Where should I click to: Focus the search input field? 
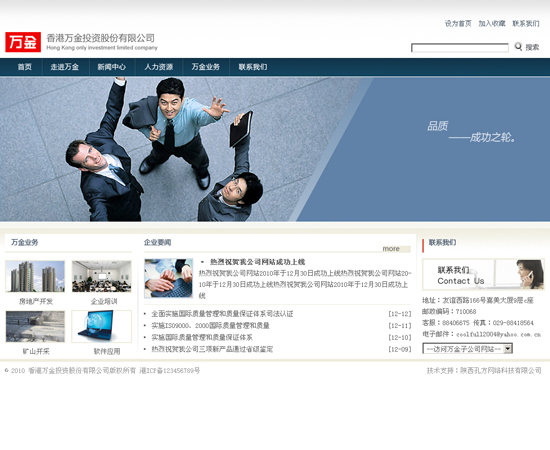click(x=460, y=48)
